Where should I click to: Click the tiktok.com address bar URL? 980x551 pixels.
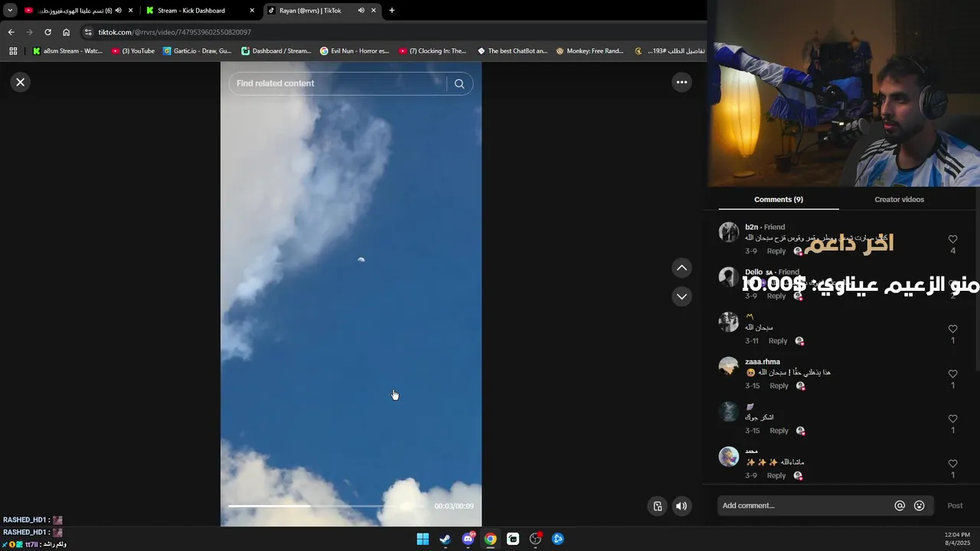pos(175,32)
